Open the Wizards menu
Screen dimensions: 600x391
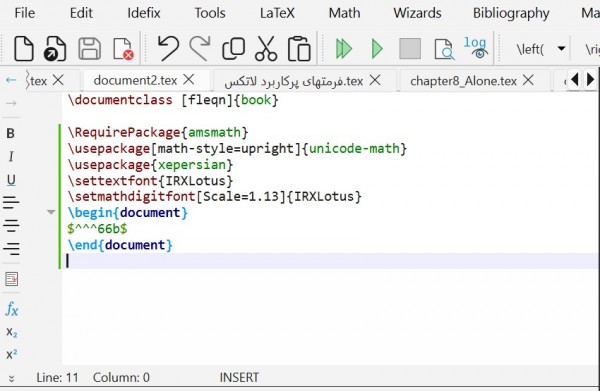click(x=417, y=13)
